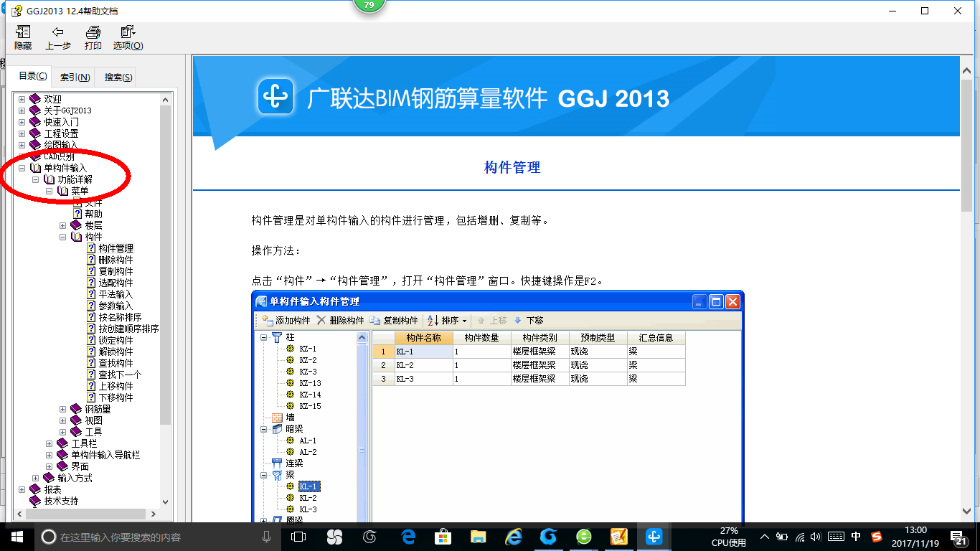This screenshot has width=980, height=551.
Task: Open the 按创建顺序排序 help topic
Action: pos(128,329)
